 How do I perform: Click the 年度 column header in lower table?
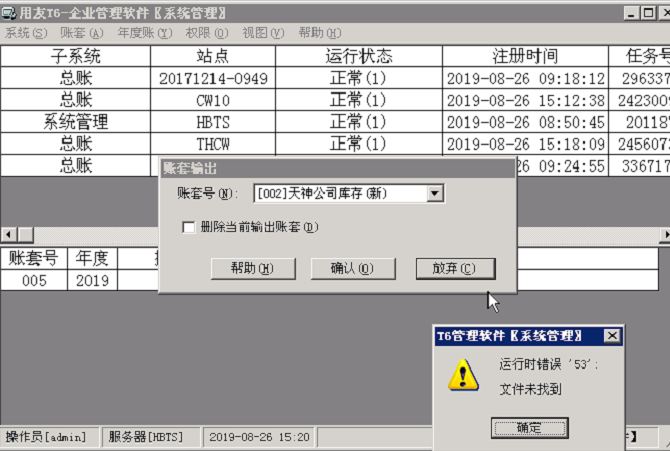click(92, 258)
